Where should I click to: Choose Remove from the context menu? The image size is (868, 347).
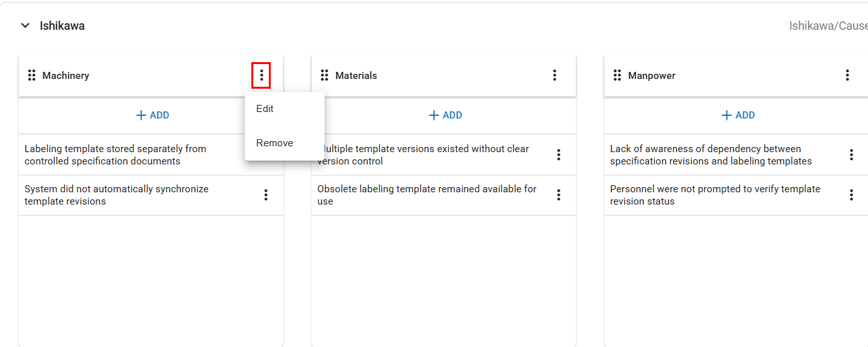pos(275,143)
